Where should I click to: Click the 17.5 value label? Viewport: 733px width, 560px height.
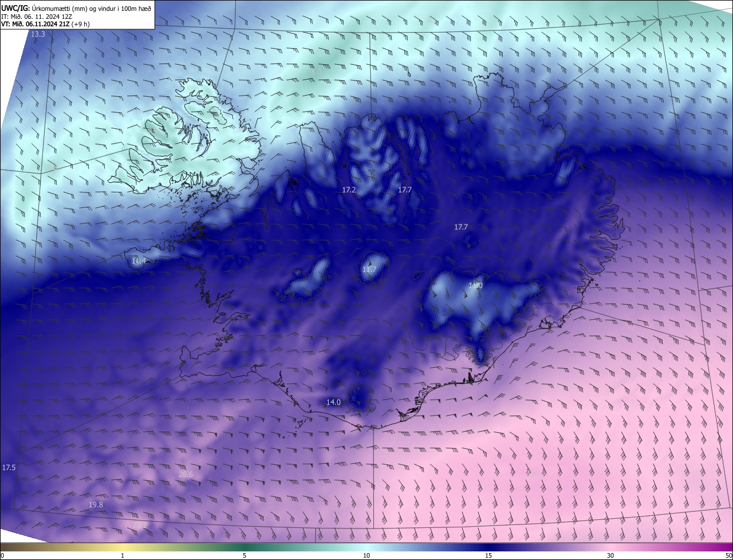tap(9, 468)
